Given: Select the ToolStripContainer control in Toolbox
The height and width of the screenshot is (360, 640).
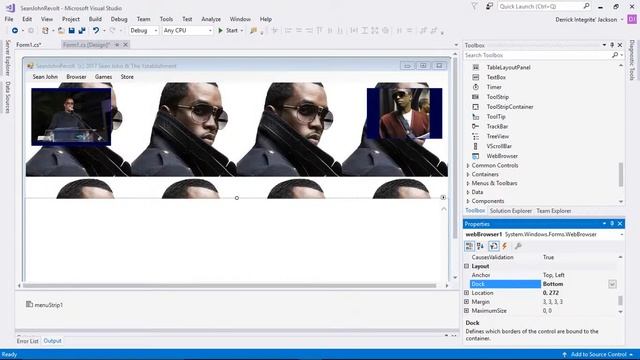Looking at the screenshot, I should (510, 107).
